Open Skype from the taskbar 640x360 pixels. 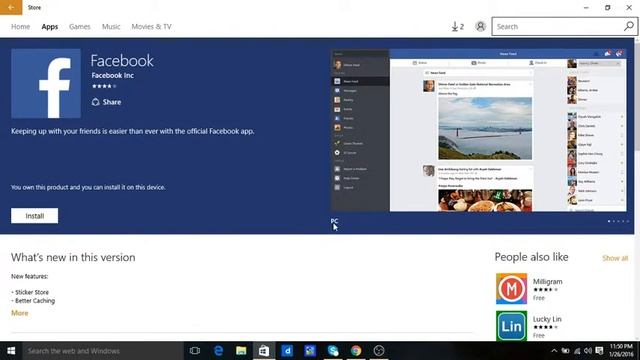333,351
